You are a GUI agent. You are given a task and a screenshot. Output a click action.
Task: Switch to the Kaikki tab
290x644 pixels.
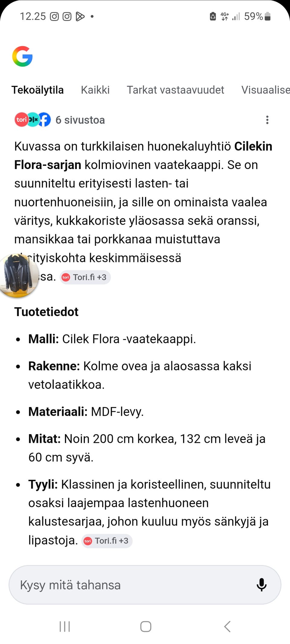pyautogui.click(x=95, y=90)
